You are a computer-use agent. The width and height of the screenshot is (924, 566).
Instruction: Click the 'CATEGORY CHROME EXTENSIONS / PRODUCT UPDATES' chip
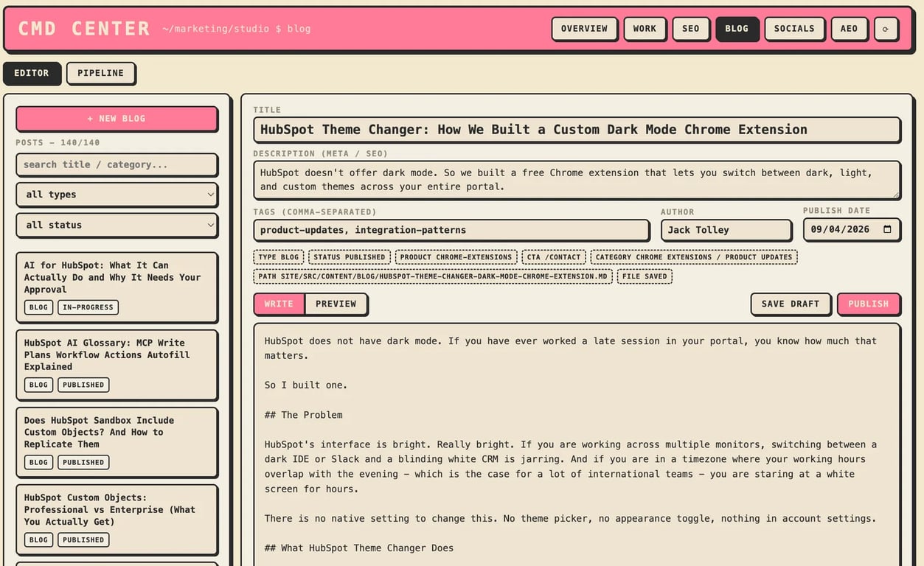coord(694,257)
